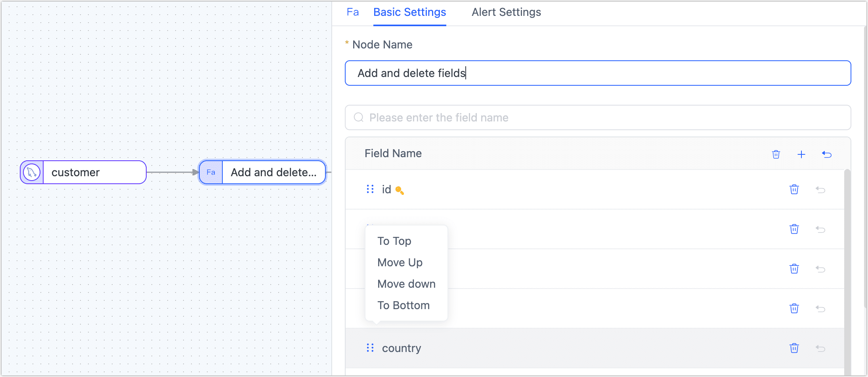868x377 pixels.
Task: Click the drag handle beside id field
Action: coord(370,189)
